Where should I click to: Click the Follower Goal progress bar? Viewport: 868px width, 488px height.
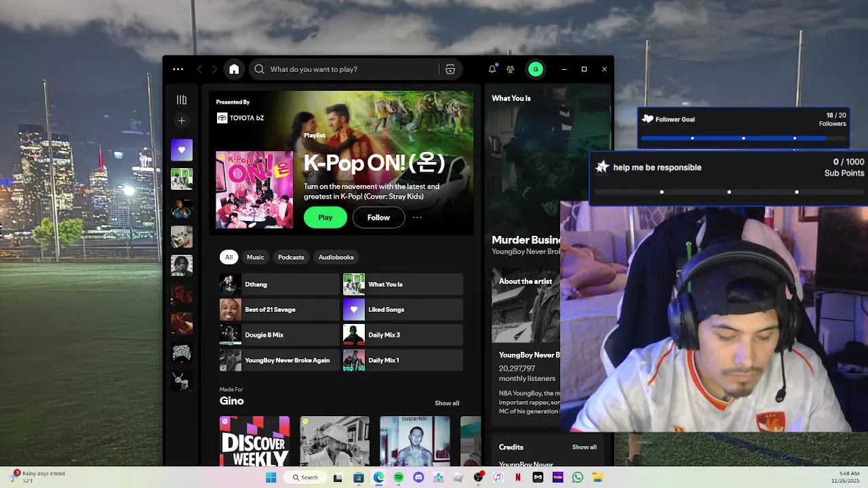744,138
